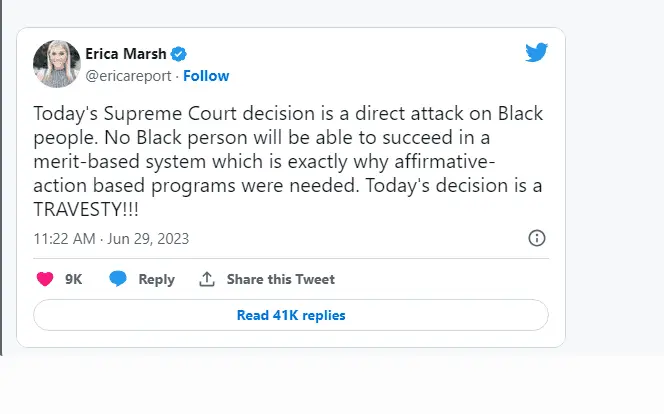Image resolution: width=664 pixels, height=414 pixels.
Task: Click the share arrow icon
Action: click(207, 279)
